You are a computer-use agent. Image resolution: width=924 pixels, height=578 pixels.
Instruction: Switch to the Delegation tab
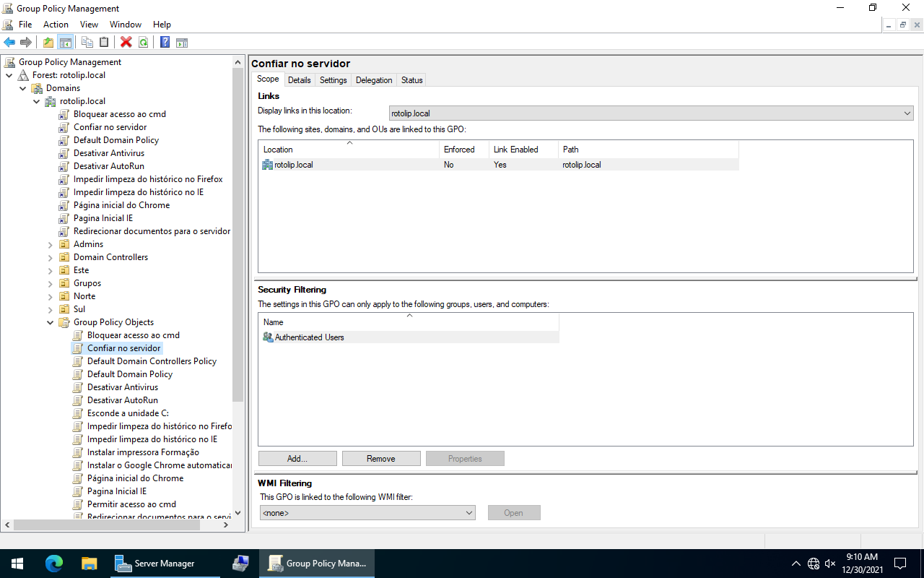tap(374, 80)
